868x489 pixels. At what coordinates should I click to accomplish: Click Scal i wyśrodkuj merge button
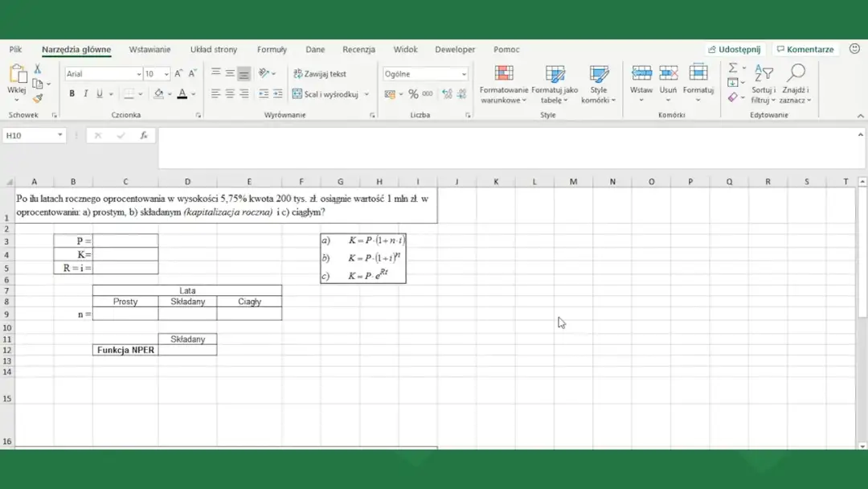pos(325,94)
